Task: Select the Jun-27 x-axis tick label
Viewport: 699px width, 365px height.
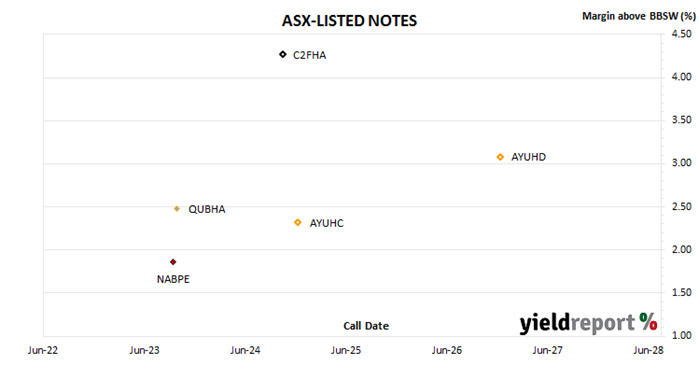Action: coord(547,350)
